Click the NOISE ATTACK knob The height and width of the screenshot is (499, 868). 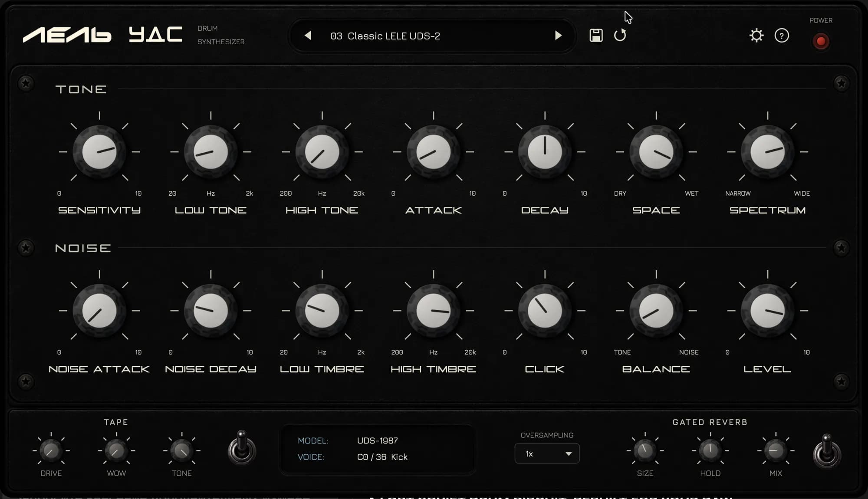[99, 311]
